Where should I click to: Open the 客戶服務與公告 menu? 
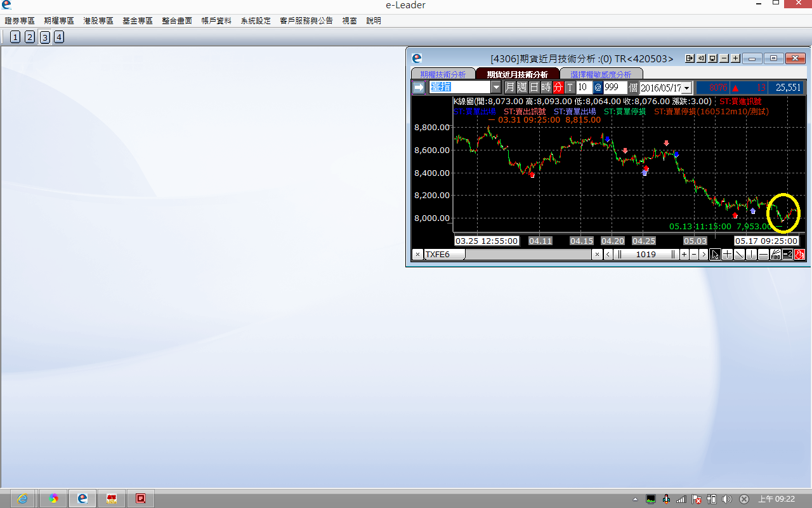coord(306,21)
